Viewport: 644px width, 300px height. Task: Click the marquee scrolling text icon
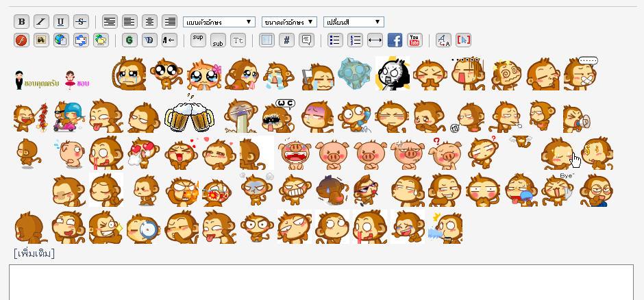170,40
